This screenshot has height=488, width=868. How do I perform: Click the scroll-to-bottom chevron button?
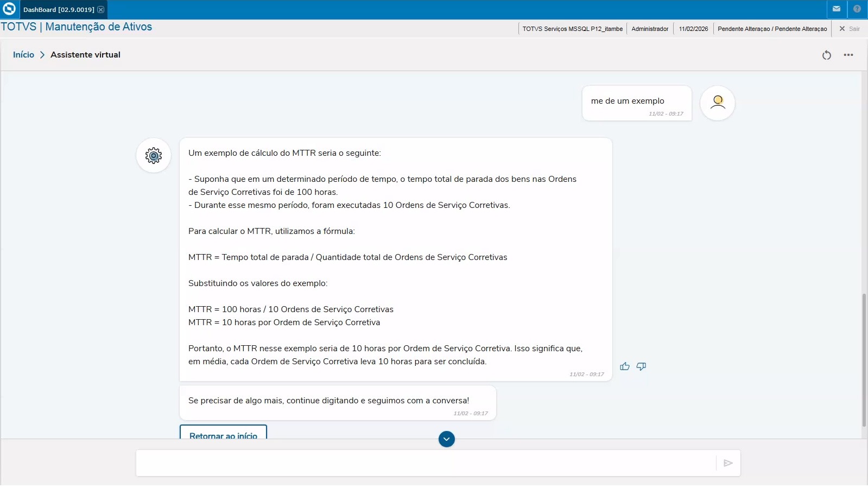[x=446, y=439]
